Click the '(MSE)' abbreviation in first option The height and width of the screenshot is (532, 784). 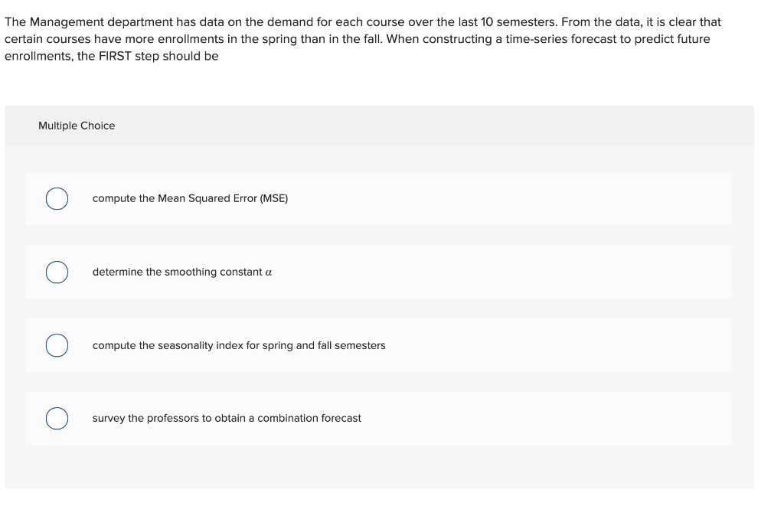point(274,198)
